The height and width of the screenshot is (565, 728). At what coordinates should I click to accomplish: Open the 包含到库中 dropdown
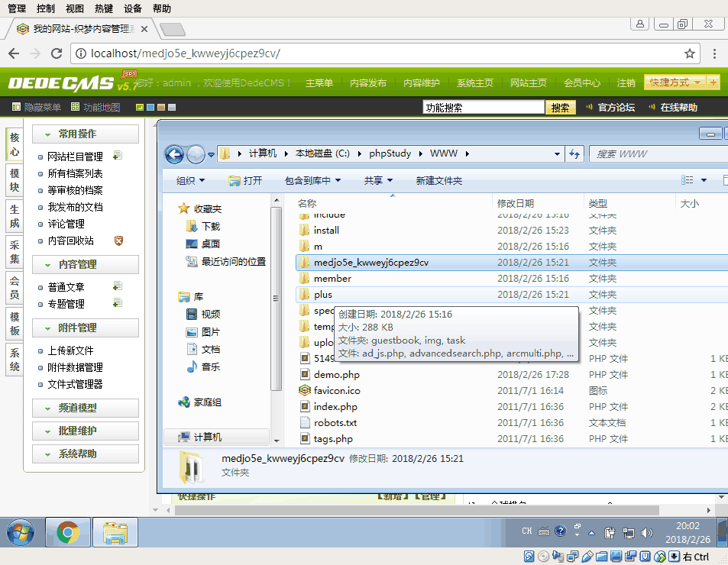click(313, 180)
